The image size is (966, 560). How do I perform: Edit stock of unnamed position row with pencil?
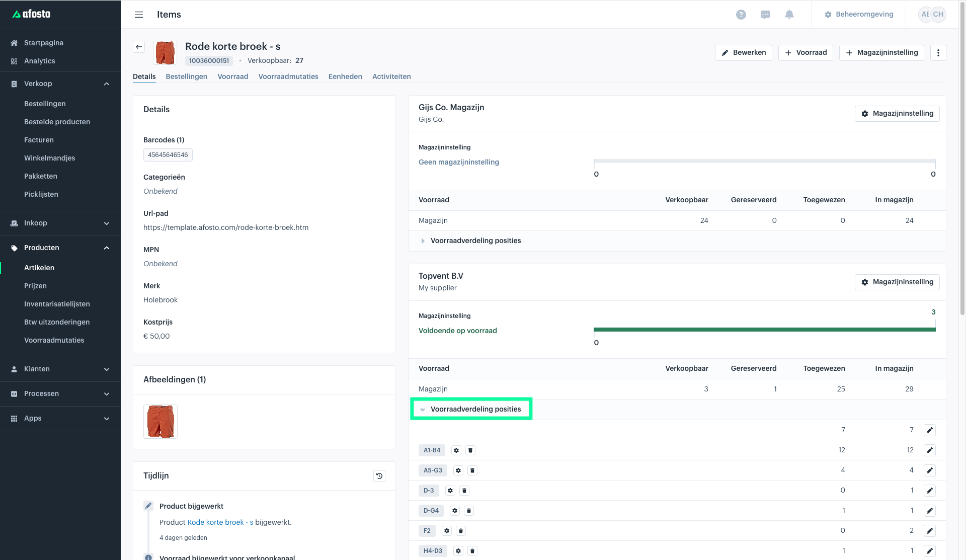[x=930, y=430]
